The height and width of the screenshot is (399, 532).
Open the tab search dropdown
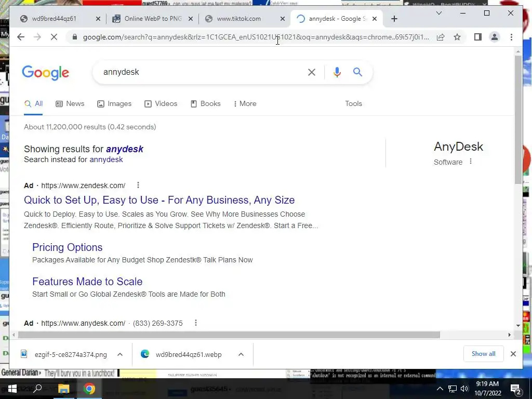[438, 13]
